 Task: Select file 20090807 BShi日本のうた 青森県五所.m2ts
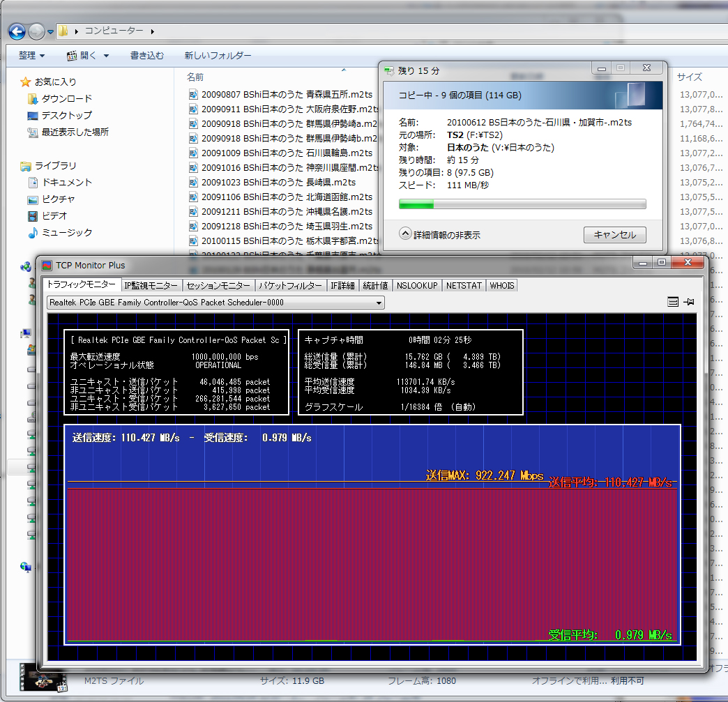[286, 94]
